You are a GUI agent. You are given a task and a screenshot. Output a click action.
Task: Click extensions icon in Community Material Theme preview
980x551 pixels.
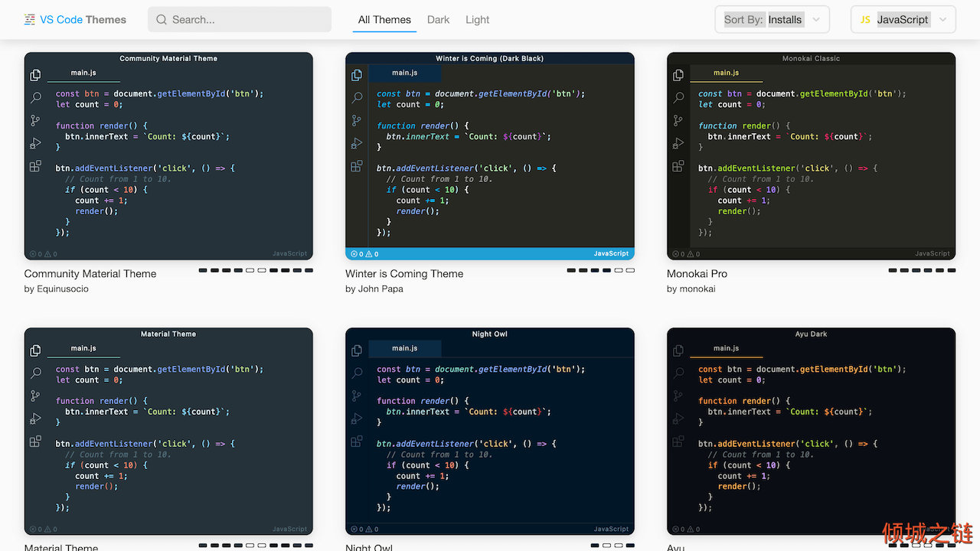tap(35, 166)
